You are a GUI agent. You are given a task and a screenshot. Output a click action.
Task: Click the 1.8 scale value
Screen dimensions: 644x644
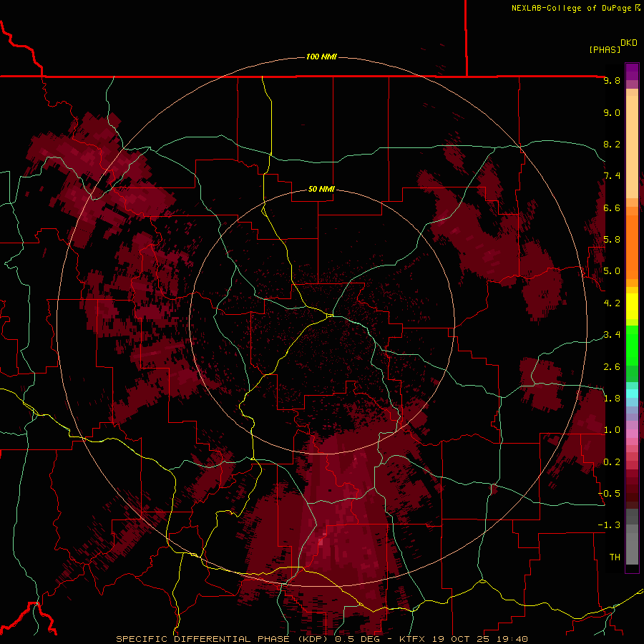tap(612, 399)
